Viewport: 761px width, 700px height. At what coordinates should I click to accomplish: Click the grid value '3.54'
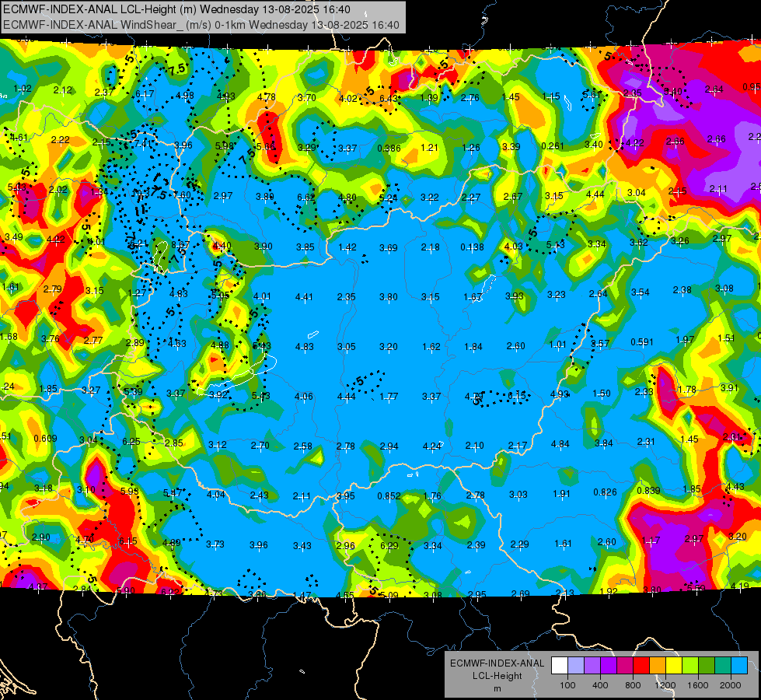pos(641,292)
